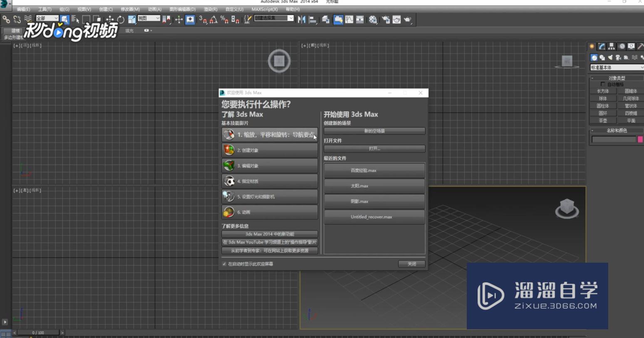644x338 pixels.
Task: Click the Mirror tool icon
Action: point(302,19)
